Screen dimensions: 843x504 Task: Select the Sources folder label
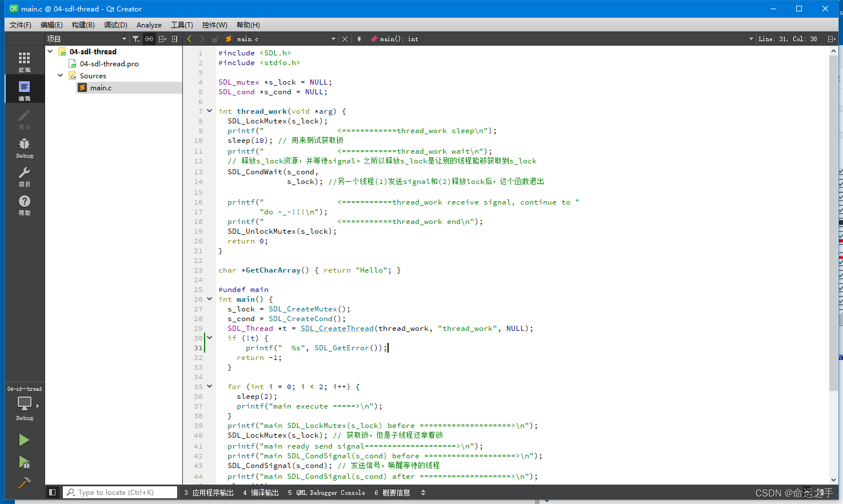tap(93, 75)
